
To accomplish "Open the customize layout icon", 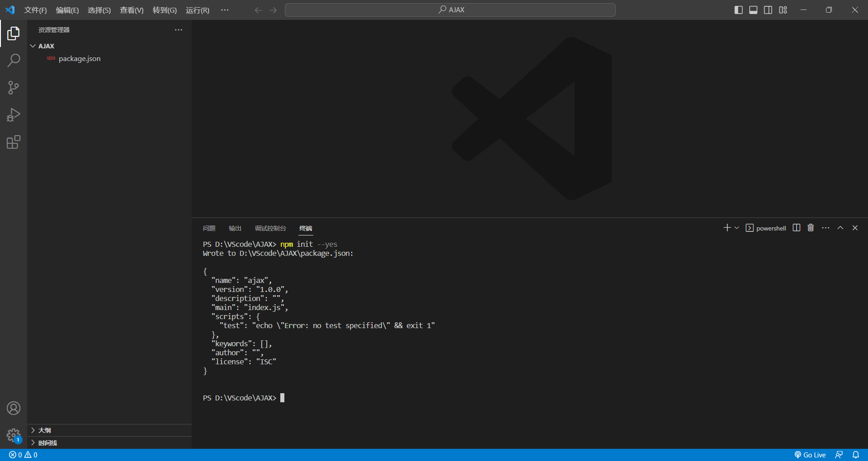I will point(783,10).
